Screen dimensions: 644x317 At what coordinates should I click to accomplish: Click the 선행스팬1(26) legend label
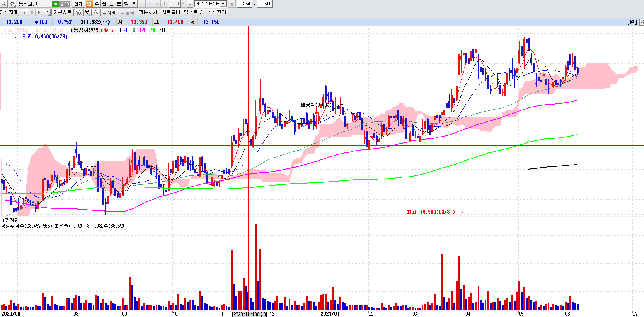(x=19, y=30)
